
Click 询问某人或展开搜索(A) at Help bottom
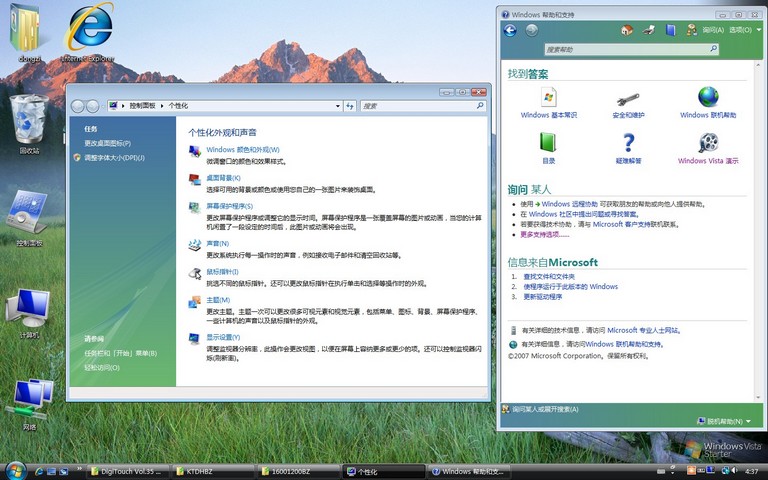click(x=545, y=409)
